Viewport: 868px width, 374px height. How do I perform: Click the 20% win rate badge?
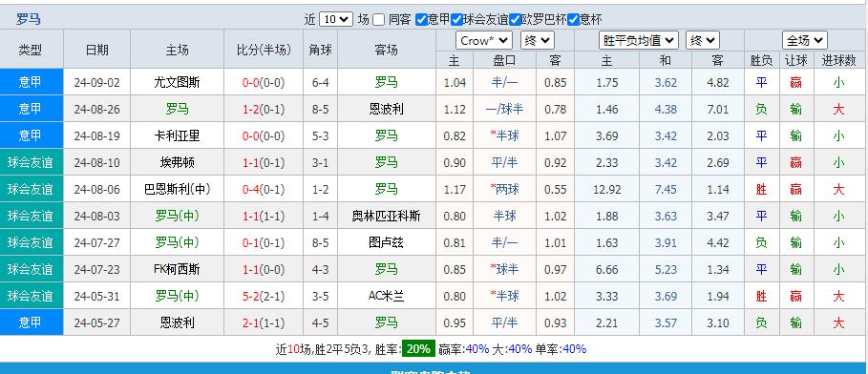coord(418,348)
